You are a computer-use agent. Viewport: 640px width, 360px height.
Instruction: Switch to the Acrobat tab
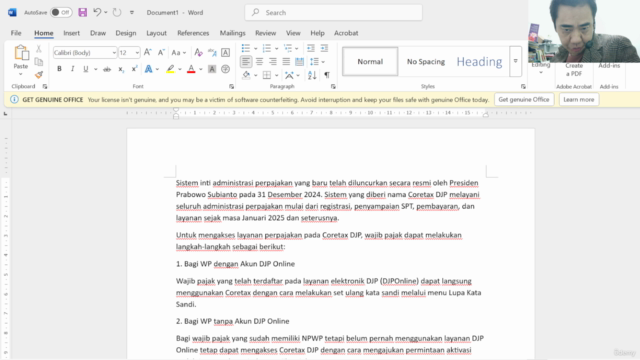click(346, 33)
